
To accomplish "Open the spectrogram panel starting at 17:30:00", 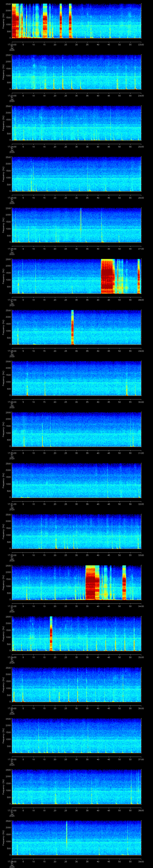I will [x=76, y=429].
